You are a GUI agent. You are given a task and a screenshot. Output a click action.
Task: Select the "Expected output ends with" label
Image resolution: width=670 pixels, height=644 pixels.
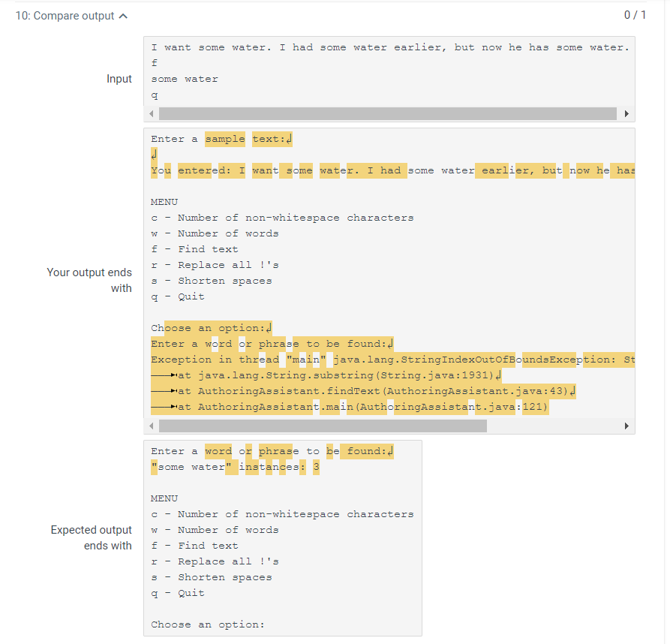pos(91,537)
